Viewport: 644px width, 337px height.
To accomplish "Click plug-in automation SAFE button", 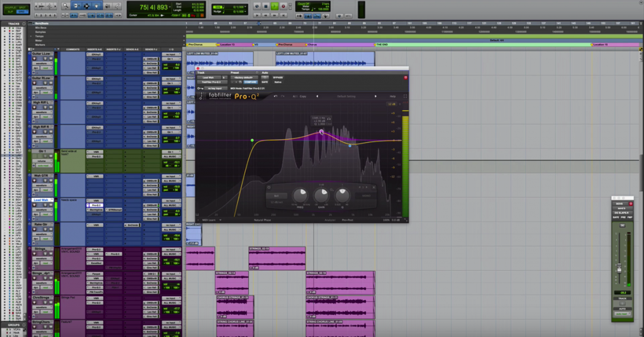I will 265,82.
